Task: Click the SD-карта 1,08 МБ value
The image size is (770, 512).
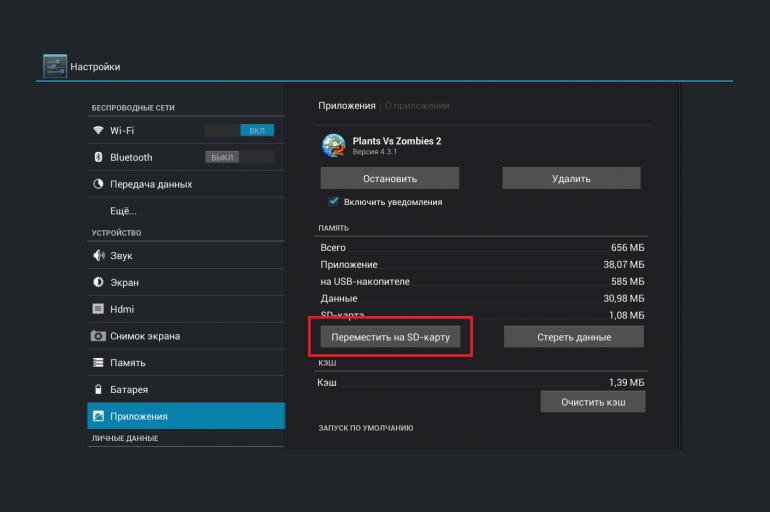Action: (627, 315)
